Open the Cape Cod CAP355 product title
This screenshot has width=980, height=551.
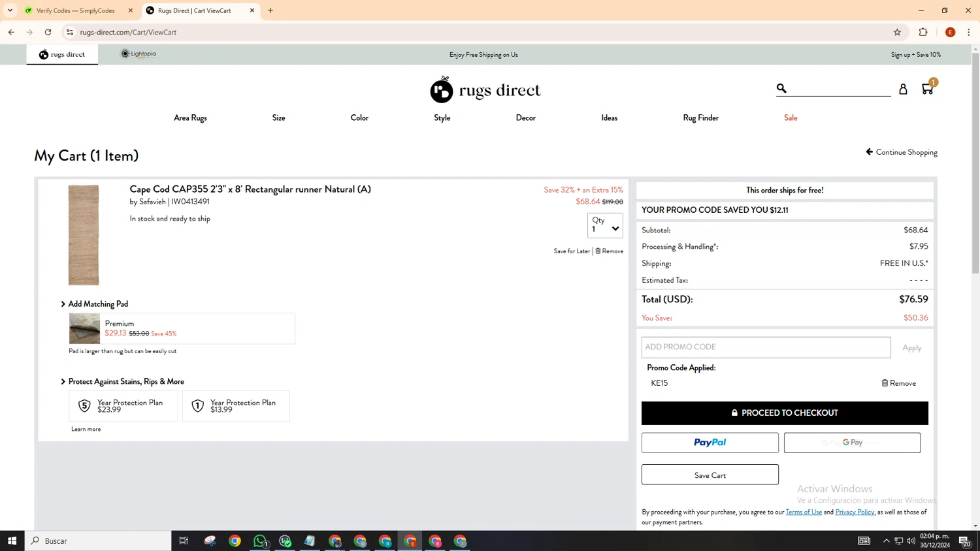pyautogui.click(x=250, y=189)
